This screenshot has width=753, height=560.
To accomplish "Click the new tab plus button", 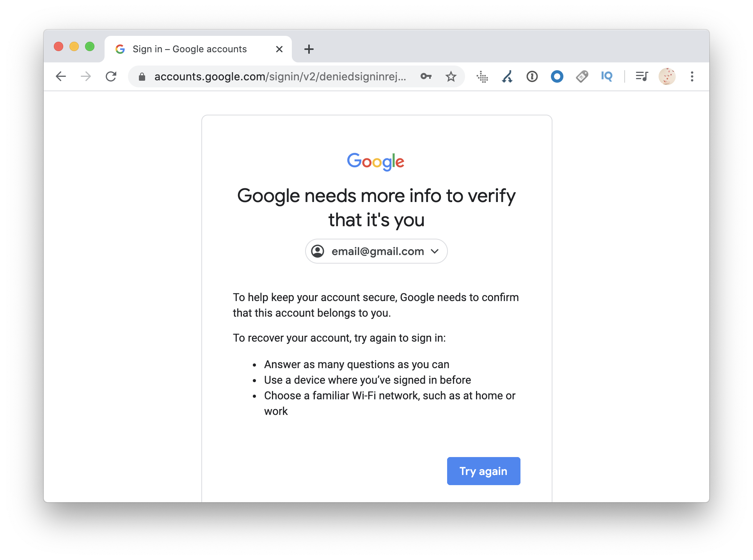I will tap(309, 48).
